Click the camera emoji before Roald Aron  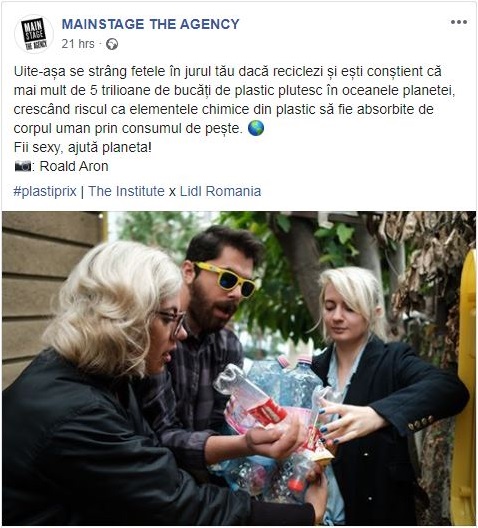[x=23, y=166]
